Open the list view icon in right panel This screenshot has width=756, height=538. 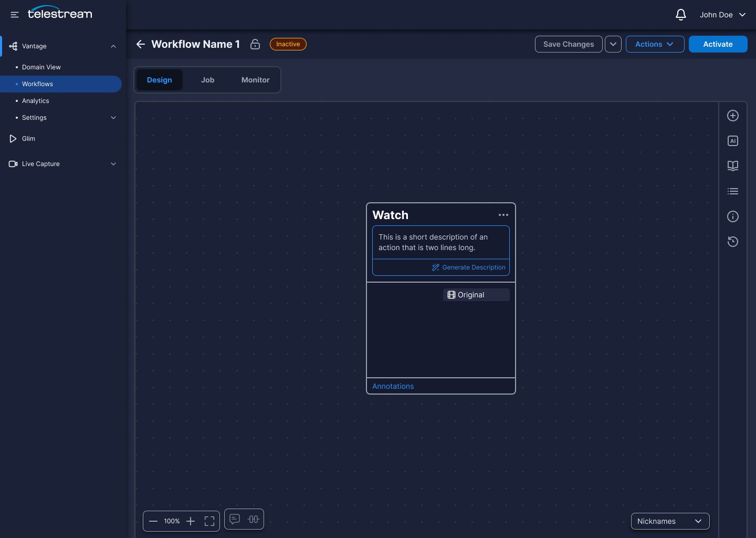[733, 191]
